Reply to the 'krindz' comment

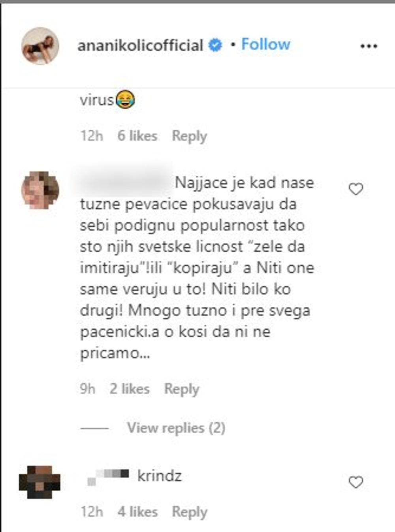click(189, 512)
